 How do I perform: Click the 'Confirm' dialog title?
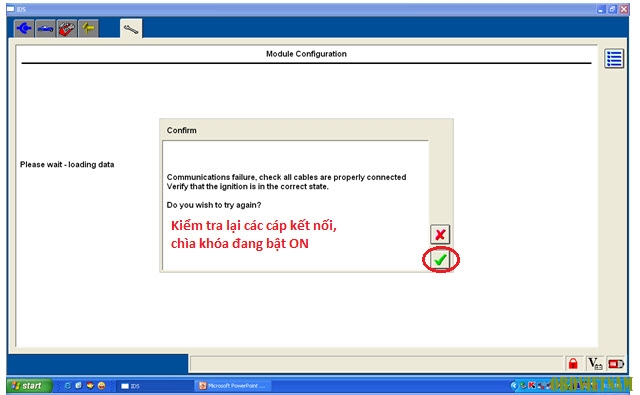point(181,130)
